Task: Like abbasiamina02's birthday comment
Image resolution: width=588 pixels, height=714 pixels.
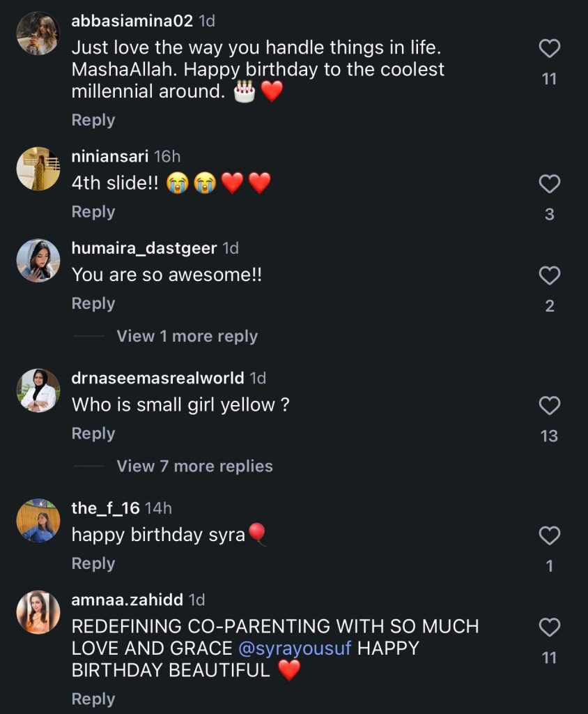Action: tap(550, 49)
